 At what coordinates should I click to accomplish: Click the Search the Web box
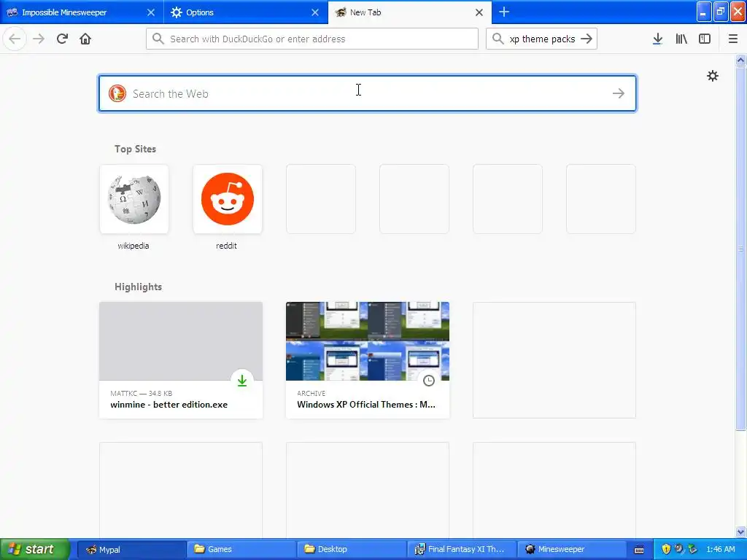click(368, 93)
